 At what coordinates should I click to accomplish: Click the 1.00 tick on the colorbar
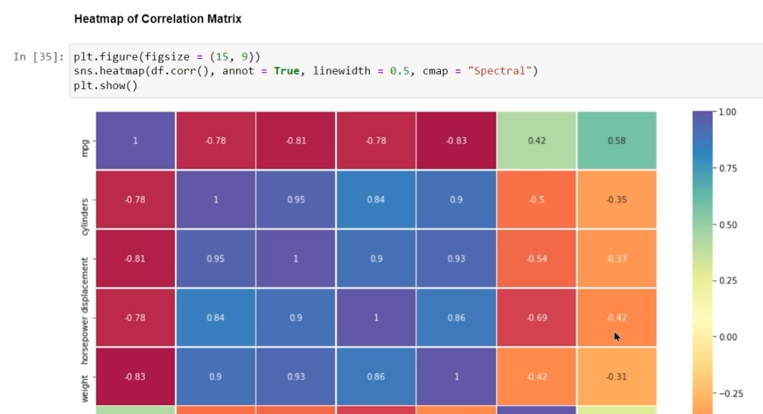(726, 112)
